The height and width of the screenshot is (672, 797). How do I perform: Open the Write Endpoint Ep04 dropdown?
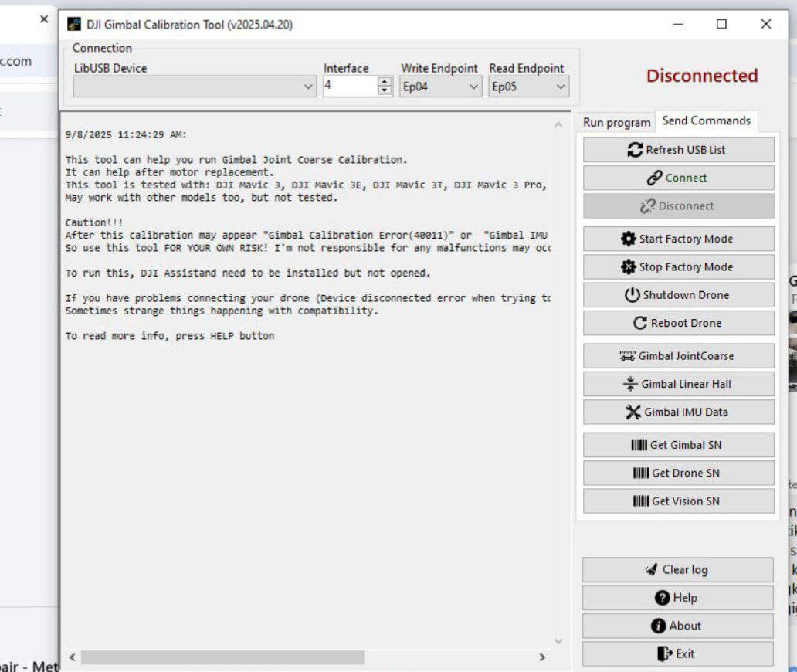[473, 87]
